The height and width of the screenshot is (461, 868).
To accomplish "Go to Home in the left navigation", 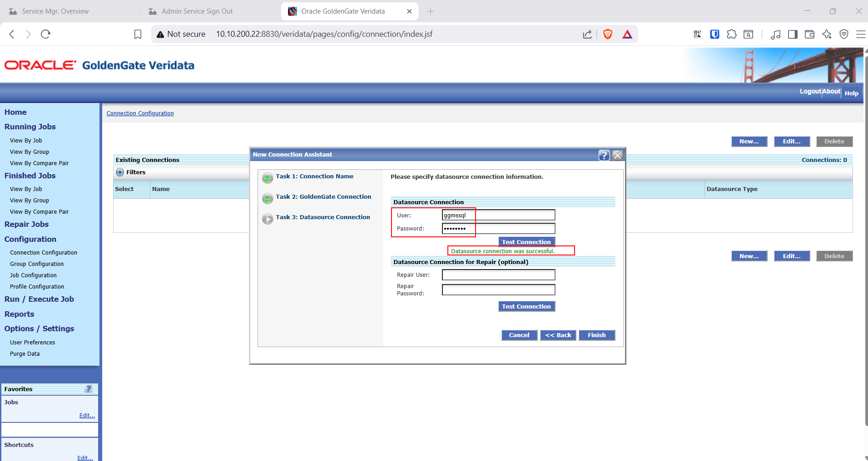I will (15, 112).
